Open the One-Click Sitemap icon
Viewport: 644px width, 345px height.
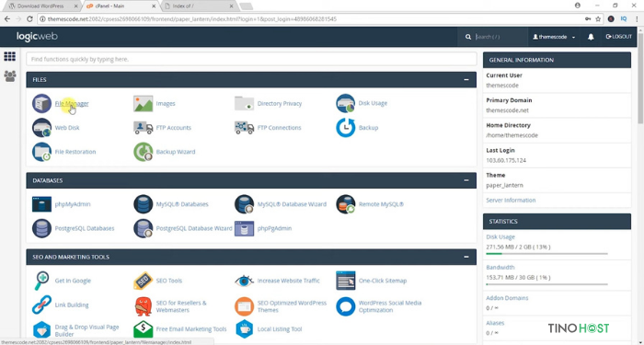click(x=345, y=281)
